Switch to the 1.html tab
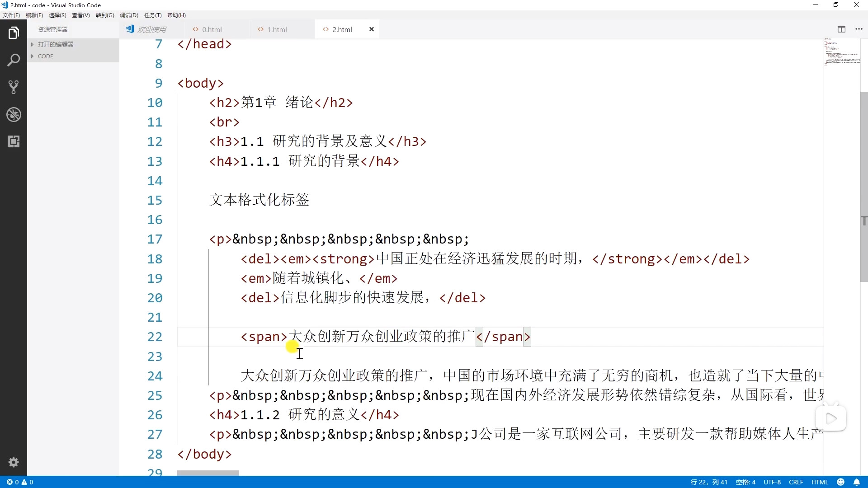The width and height of the screenshot is (868, 488). (277, 29)
